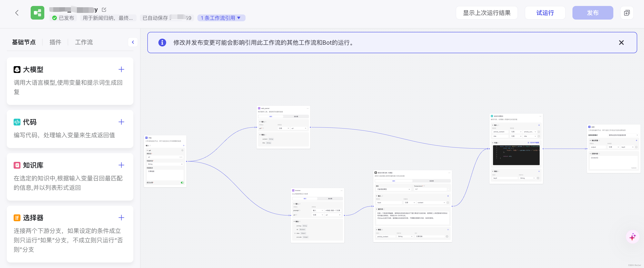Select 批处理 tab in browse node

[330, 199]
